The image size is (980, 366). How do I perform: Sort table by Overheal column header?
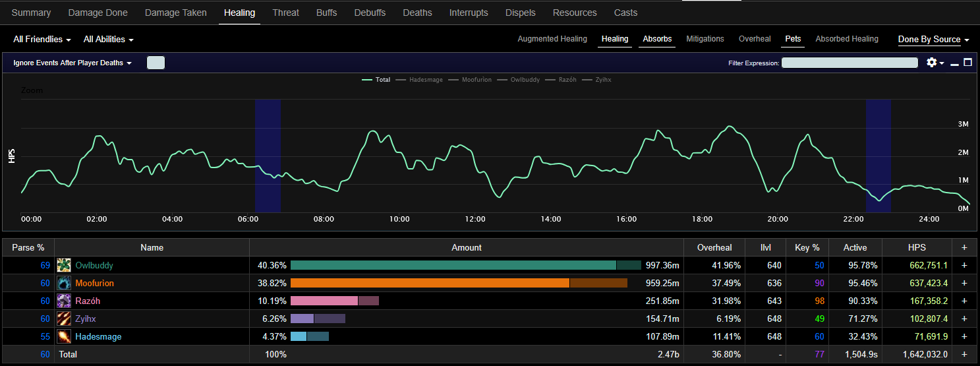(715, 247)
